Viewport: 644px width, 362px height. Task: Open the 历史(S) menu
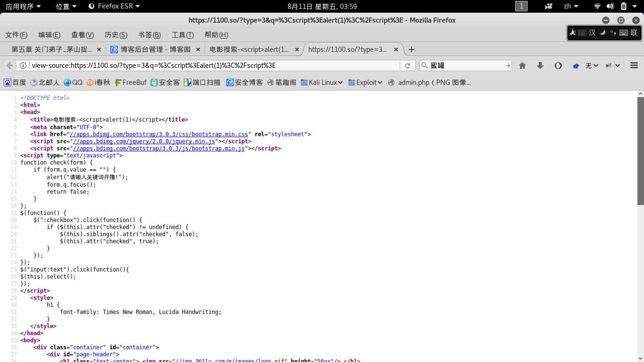(x=116, y=35)
